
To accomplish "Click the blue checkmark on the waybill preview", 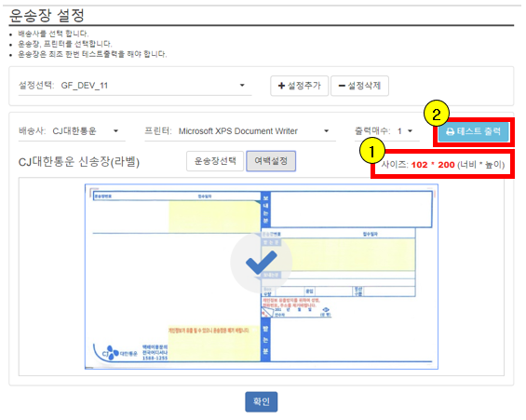I will click(x=262, y=263).
